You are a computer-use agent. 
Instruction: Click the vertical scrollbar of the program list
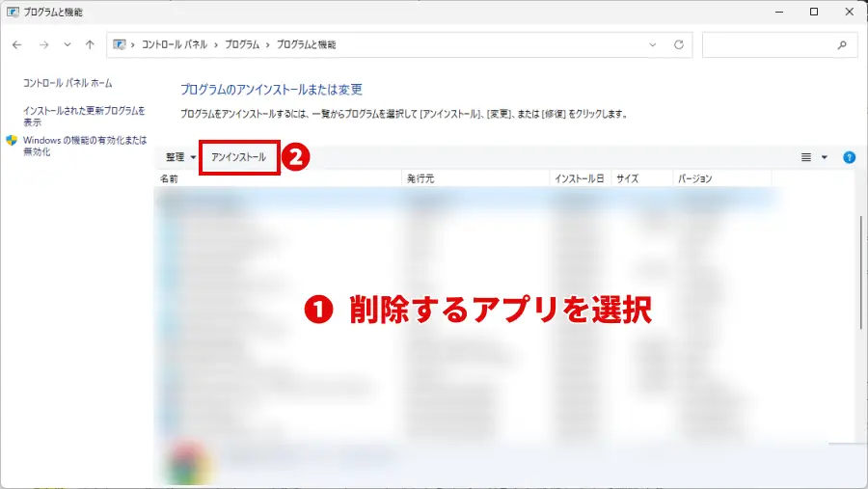[861, 272]
